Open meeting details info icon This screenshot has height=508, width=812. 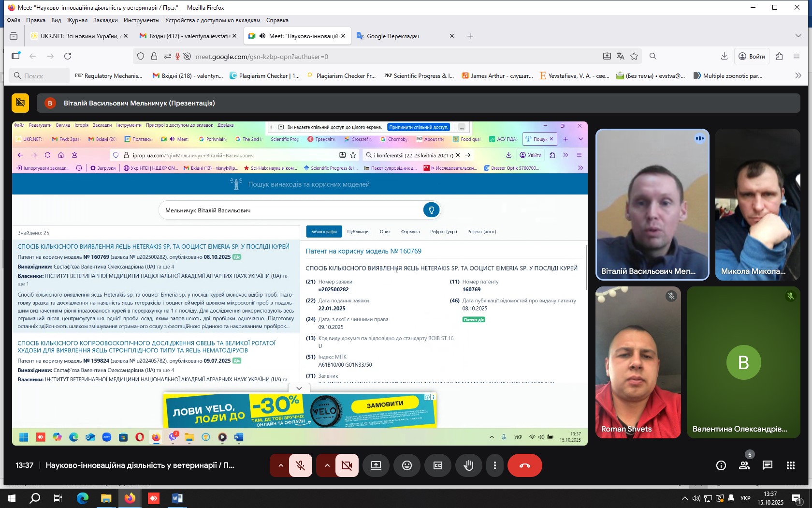(721, 465)
